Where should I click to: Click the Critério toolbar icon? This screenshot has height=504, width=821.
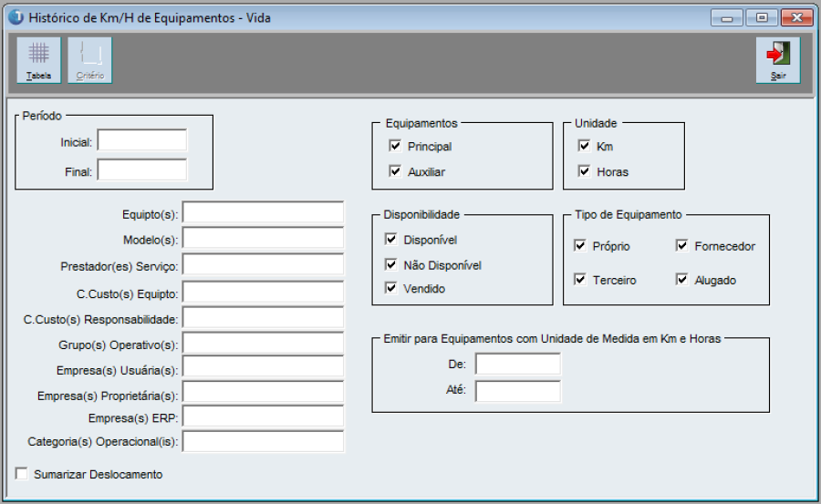click(89, 60)
